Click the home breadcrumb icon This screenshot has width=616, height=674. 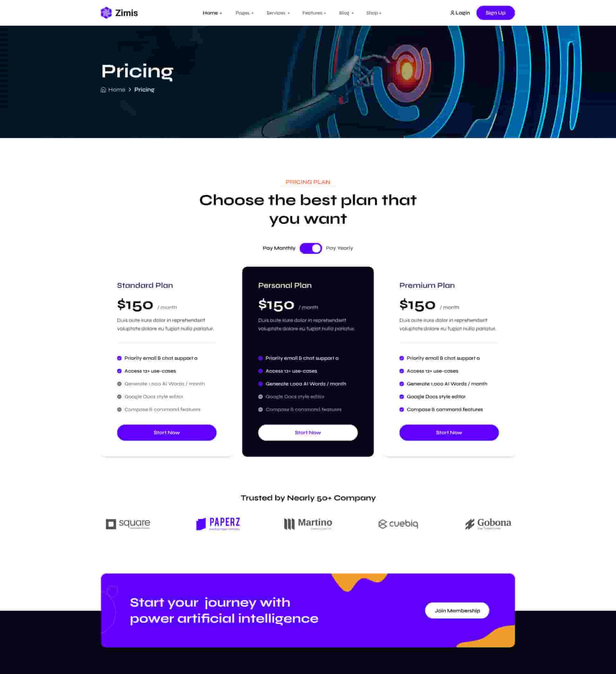104,90
